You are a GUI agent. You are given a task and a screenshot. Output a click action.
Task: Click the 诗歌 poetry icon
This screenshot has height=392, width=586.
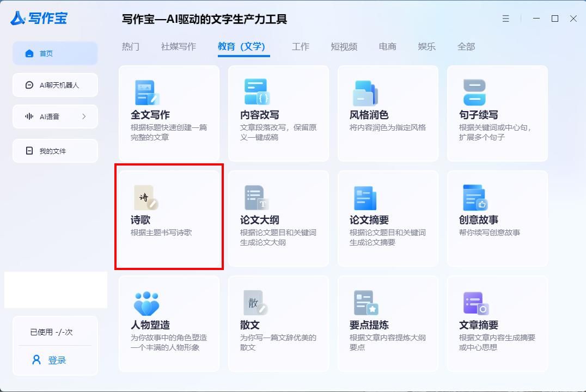(x=146, y=198)
